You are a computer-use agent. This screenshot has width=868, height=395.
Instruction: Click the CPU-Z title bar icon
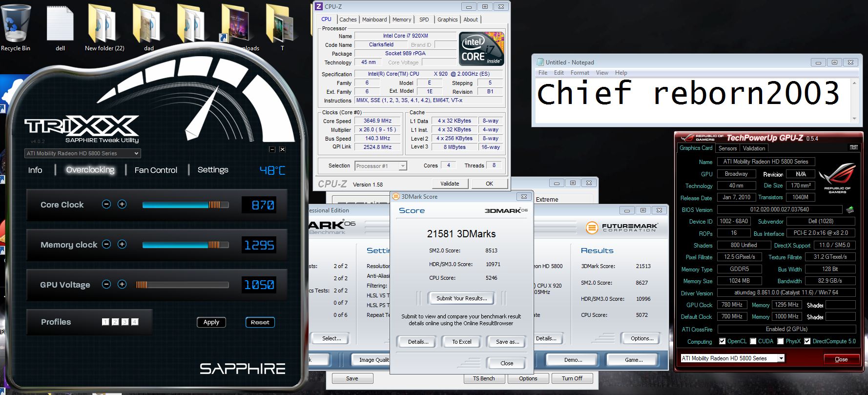tap(319, 6)
